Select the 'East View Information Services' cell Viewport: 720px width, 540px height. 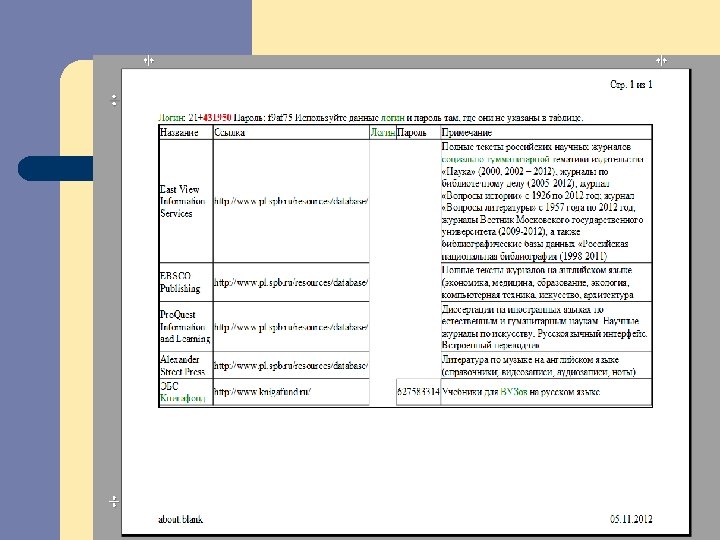[186, 201]
